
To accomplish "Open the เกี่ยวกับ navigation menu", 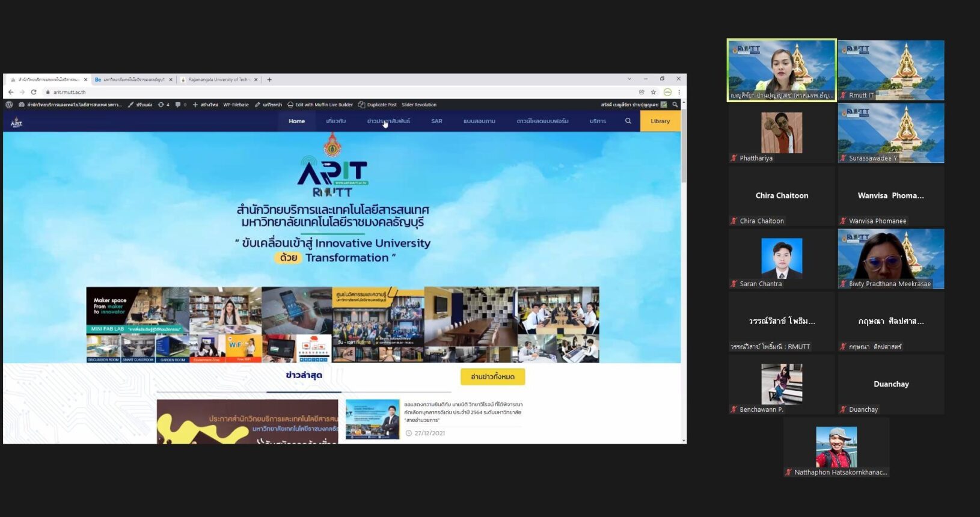I will click(x=335, y=121).
